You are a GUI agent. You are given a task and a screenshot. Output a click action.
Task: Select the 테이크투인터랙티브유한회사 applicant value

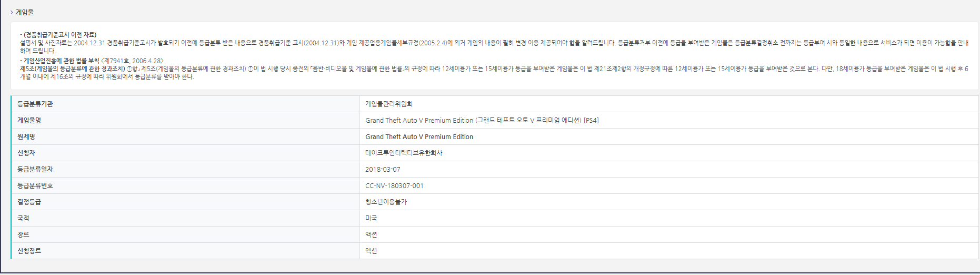click(x=404, y=153)
